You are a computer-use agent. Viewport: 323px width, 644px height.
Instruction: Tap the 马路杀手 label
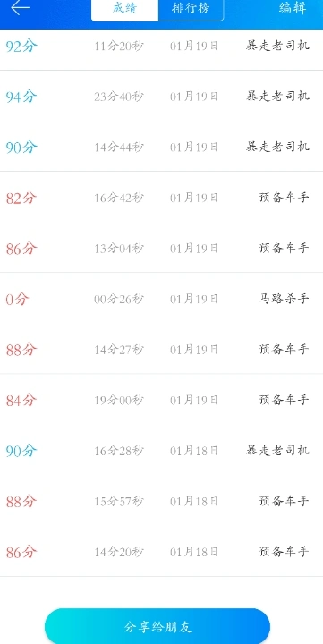284,299
